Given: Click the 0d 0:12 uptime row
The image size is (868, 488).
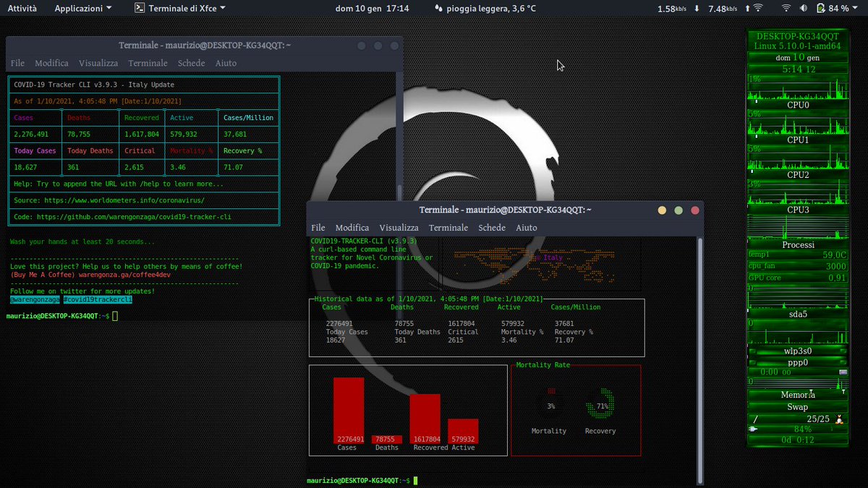Looking at the screenshot, I should 797,440.
